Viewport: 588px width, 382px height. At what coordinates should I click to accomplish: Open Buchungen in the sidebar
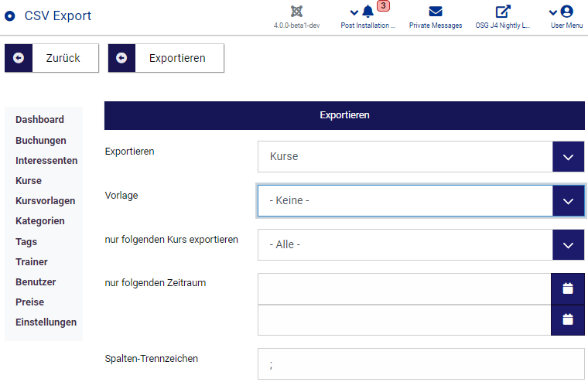click(40, 141)
